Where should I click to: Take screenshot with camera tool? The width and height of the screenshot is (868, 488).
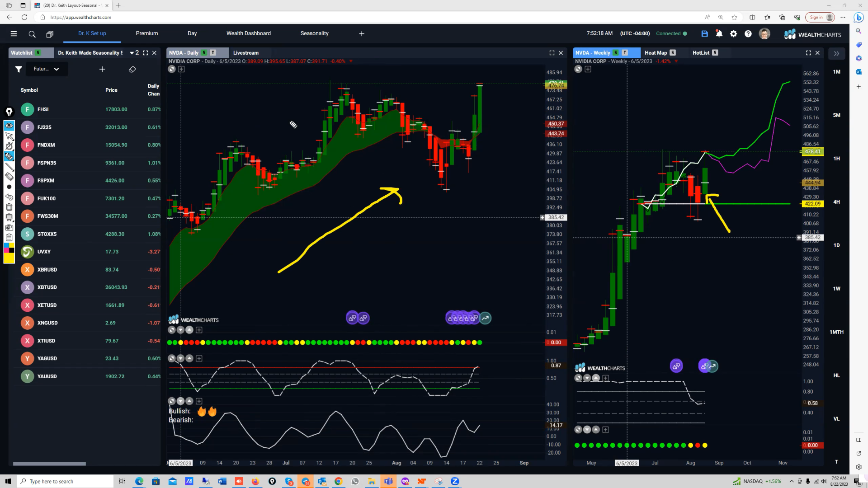pos(9,227)
